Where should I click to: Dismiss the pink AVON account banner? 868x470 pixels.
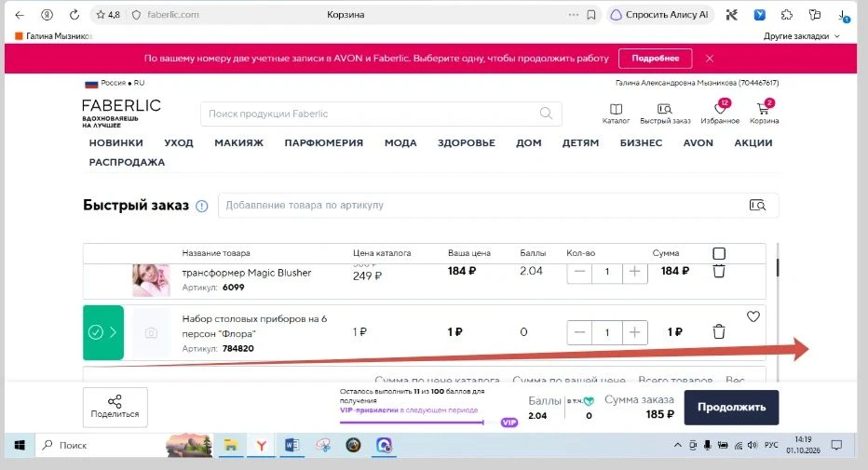coord(709,58)
